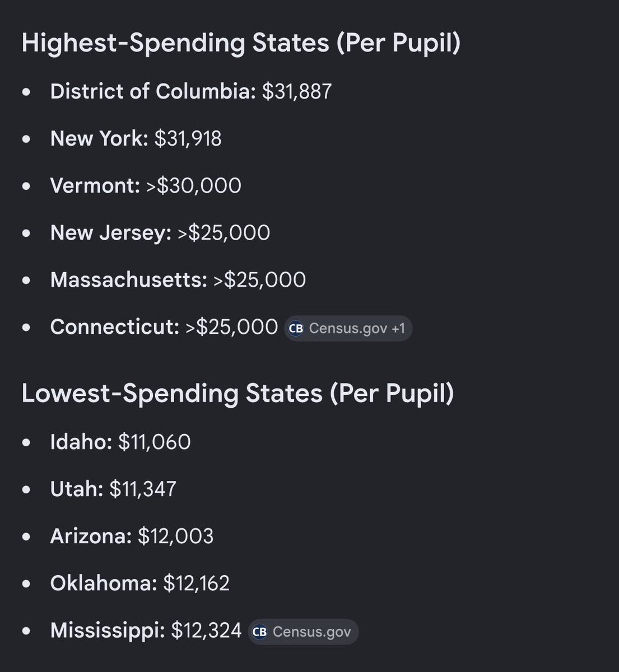Screen dimensions: 619x672
Task: Click the District of Columbia entry
Action: [191, 91]
